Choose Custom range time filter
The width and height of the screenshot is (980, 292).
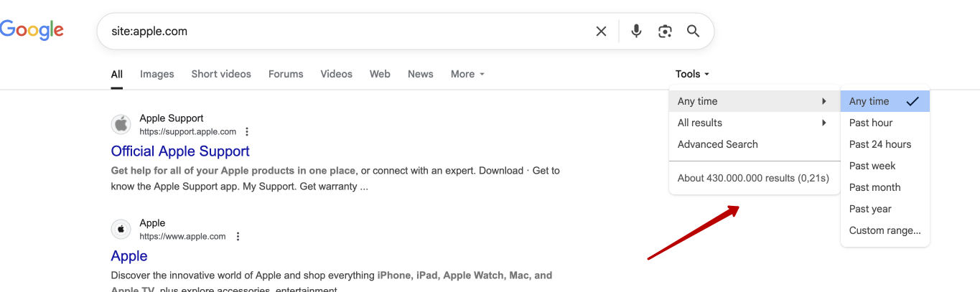point(885,230)
